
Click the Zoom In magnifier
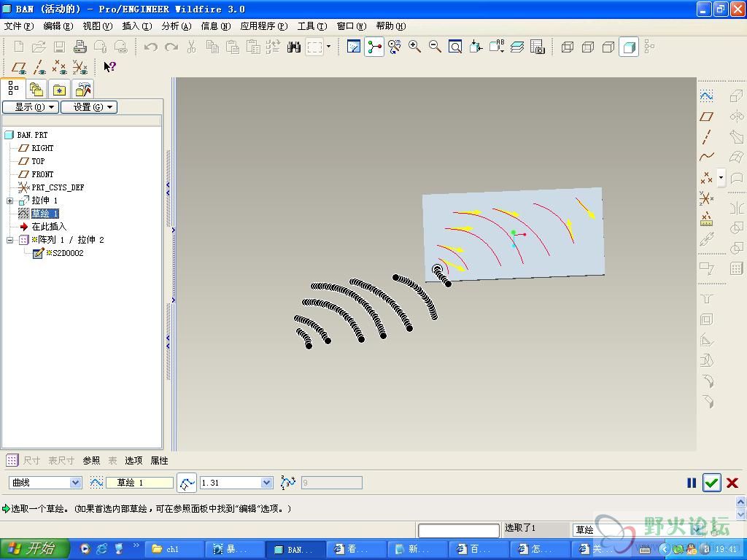tap(414, 47)
